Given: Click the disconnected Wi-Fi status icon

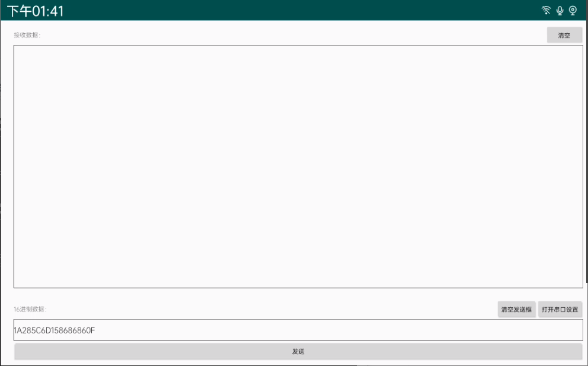Looking at the screenshot, I should click(x=546, y=11).
